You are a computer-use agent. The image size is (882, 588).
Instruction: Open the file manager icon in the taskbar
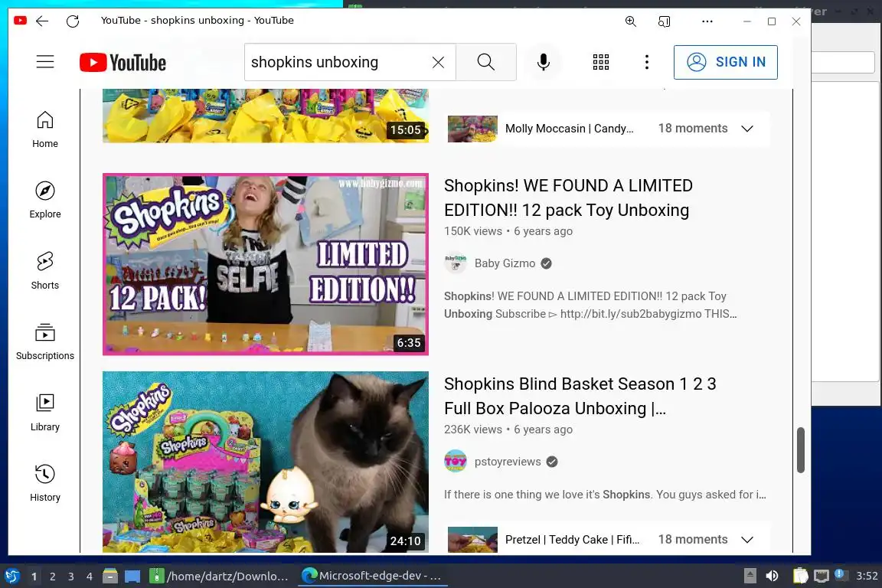point(110,577)
